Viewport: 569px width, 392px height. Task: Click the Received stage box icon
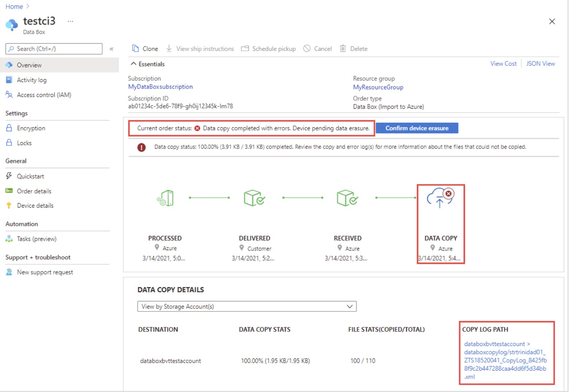coord(347,198)
